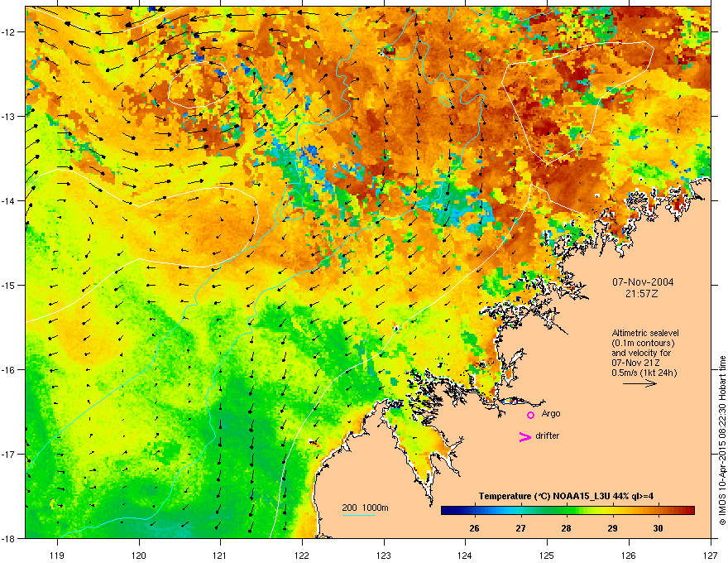This screenshot has width=728, height=563.
Task: Click latitude axis label -18
Action: [8, 538]
